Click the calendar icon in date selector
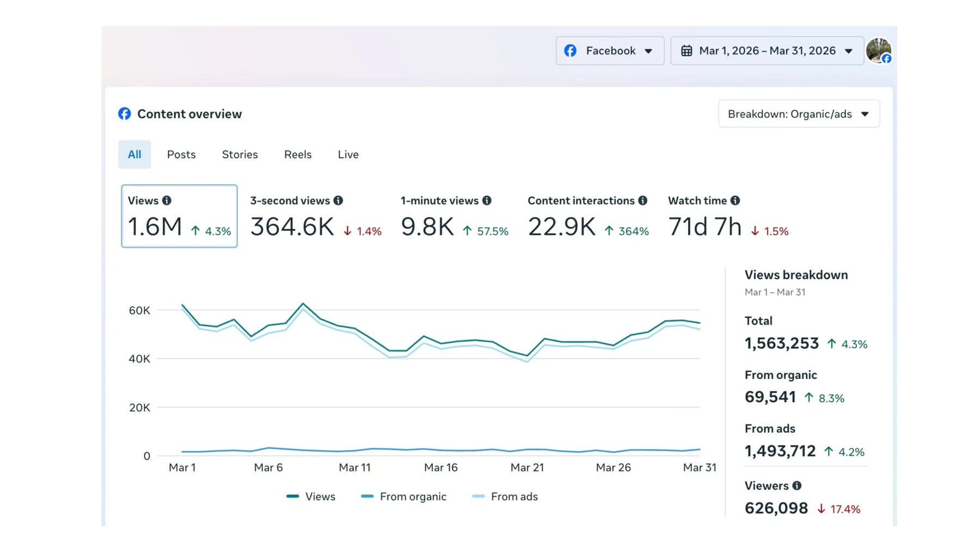Screen dimensions: 980x552 [687, 51]
